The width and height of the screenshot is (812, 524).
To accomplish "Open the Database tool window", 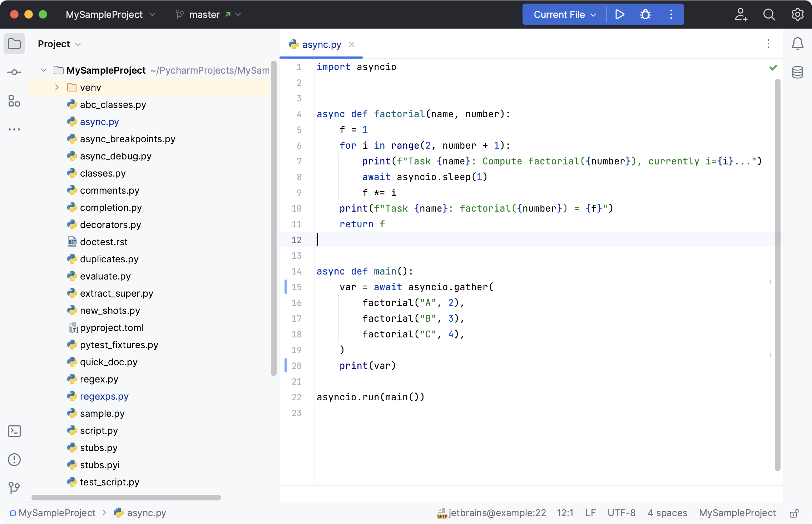I will click(797, 73).
